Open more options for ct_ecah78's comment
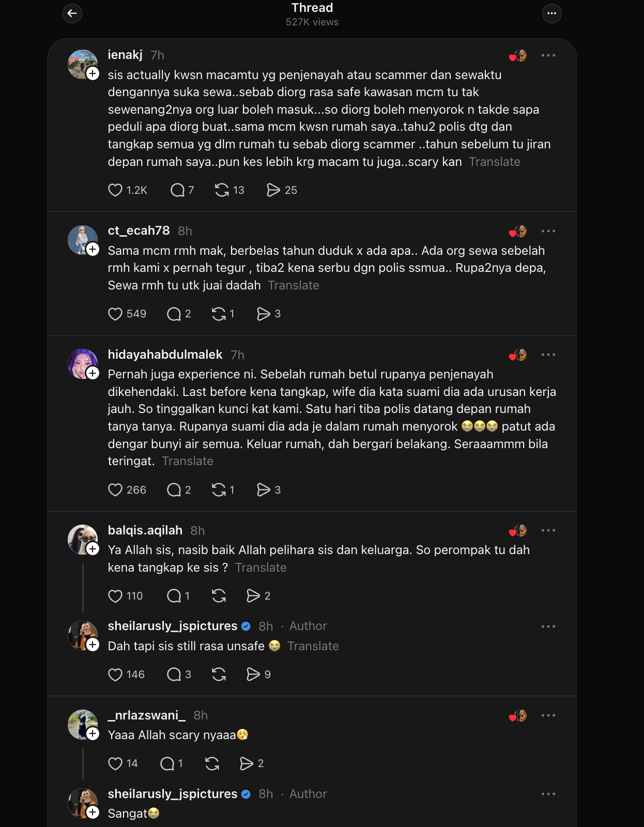Image resolution: width=644 pixels, height=827 pixels. [548, 231]
